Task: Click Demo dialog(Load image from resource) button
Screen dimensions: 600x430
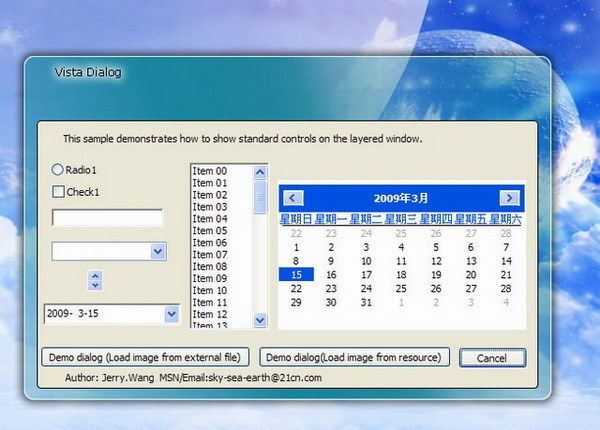Action: coord(354,357)
